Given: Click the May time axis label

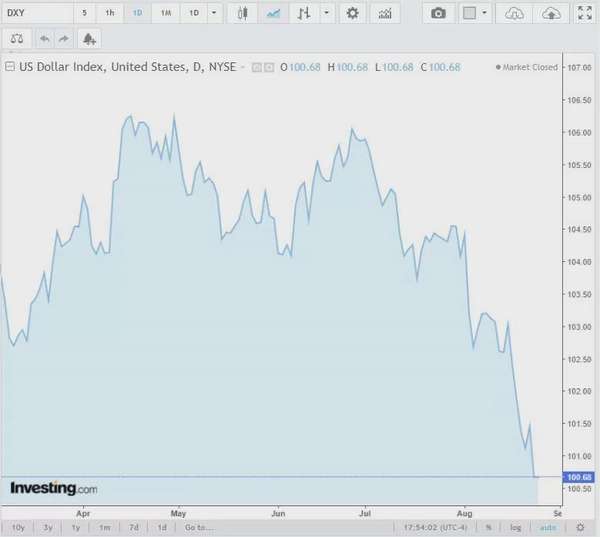Looking at the screenshot, I should tap(178, 514).
